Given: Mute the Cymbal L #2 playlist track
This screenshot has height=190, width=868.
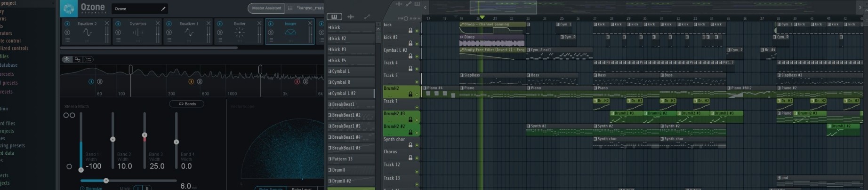Looking at the screenshot, I should click(417, 56).
